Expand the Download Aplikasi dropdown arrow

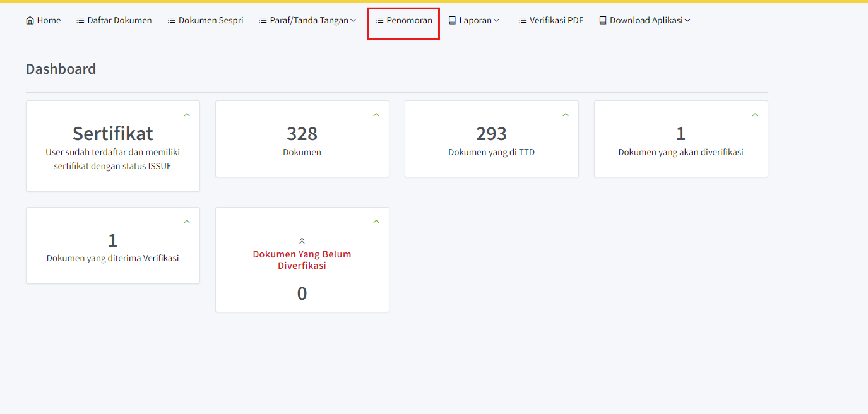click(x=687, y=20)
